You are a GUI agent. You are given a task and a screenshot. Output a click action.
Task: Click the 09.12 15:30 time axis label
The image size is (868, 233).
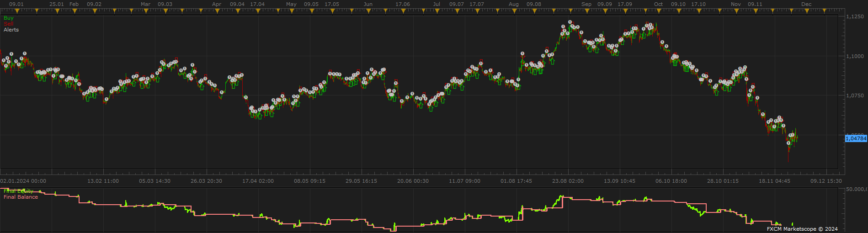826,181
